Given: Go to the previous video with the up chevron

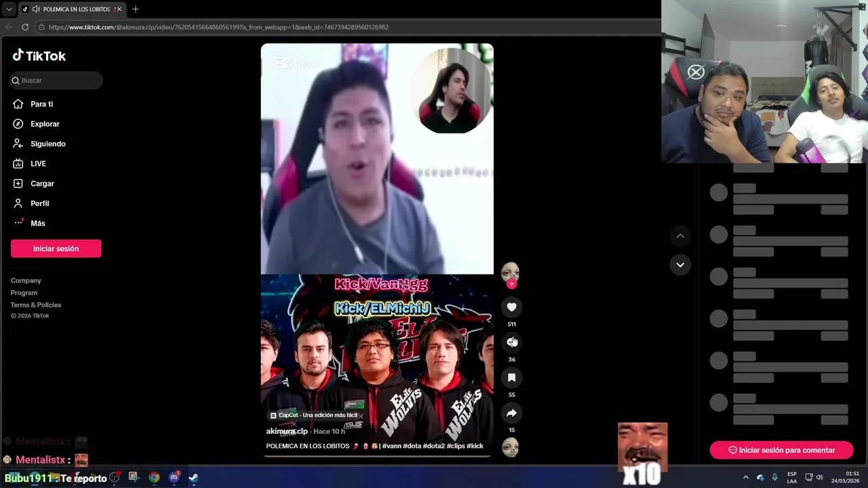Looking at the screenshot, I should (x=680, y=236).
